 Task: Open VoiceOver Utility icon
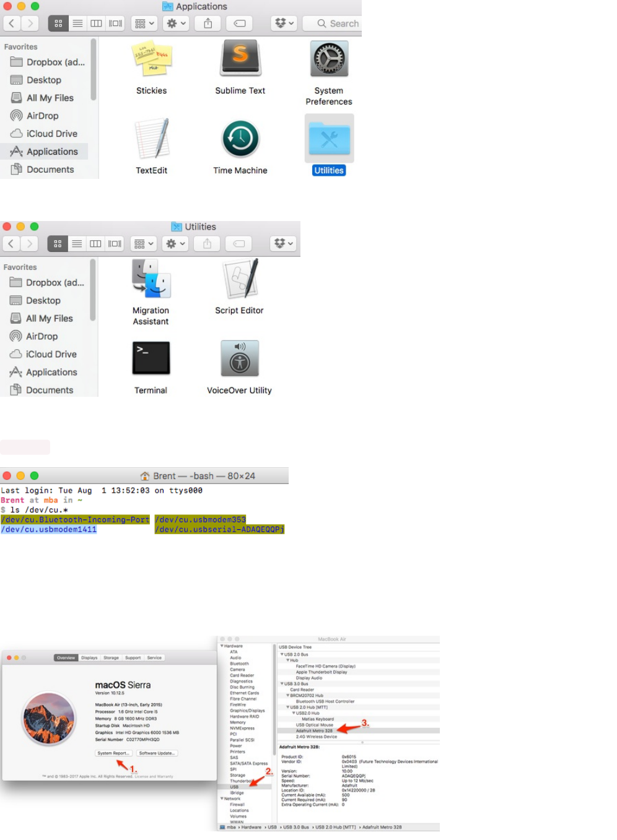click(240, 358)
